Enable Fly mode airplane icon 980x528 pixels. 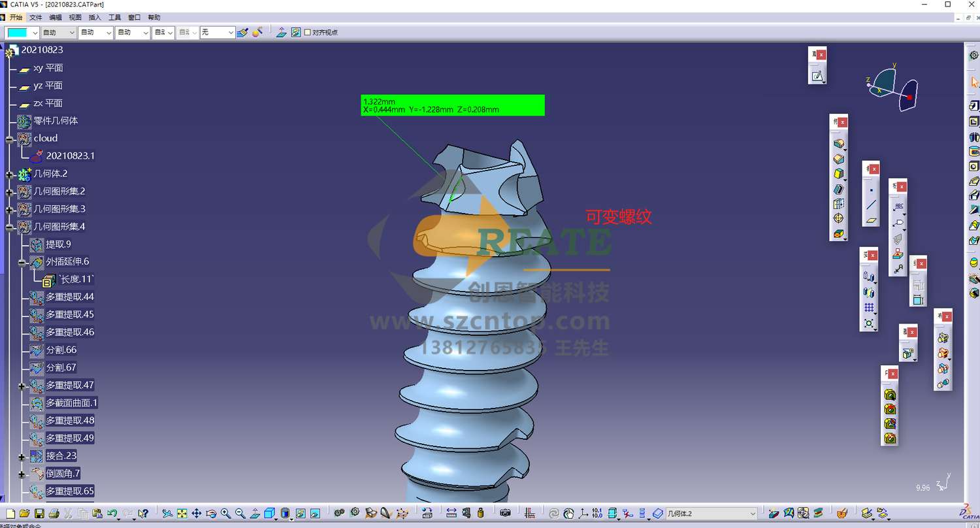167,514
